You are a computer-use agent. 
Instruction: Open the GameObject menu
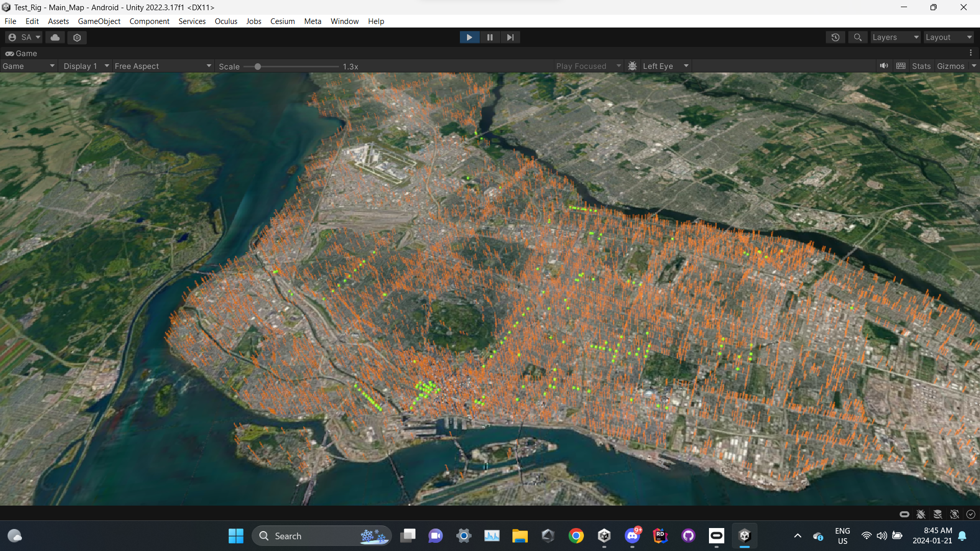point(99,21)
